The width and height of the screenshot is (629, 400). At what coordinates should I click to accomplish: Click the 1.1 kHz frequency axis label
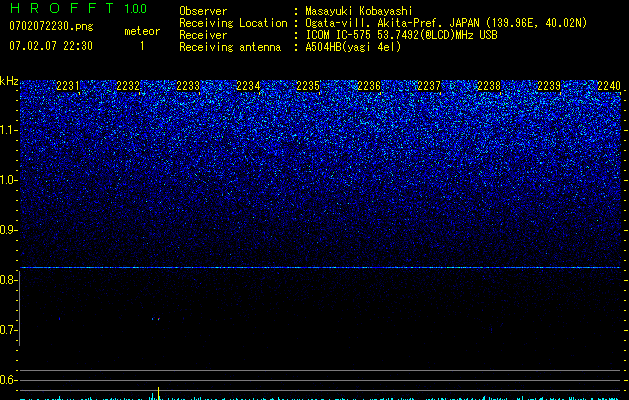(9, 130)
